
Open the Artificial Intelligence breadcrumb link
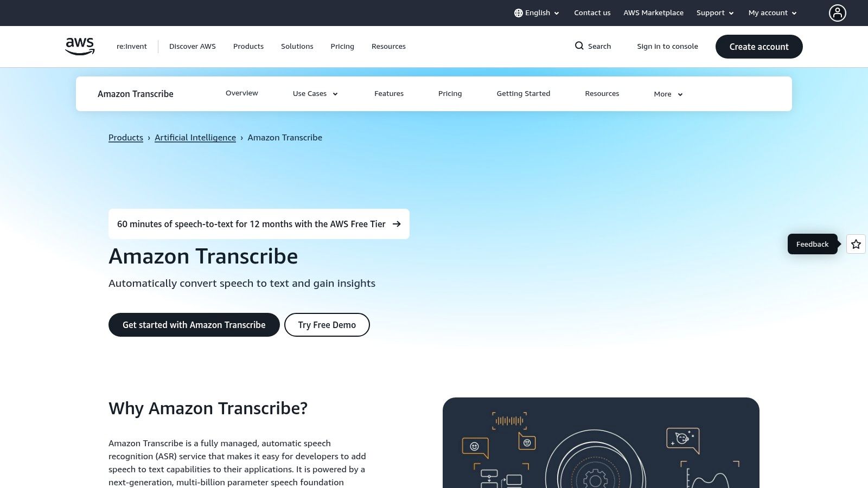[x=195, y=137]
